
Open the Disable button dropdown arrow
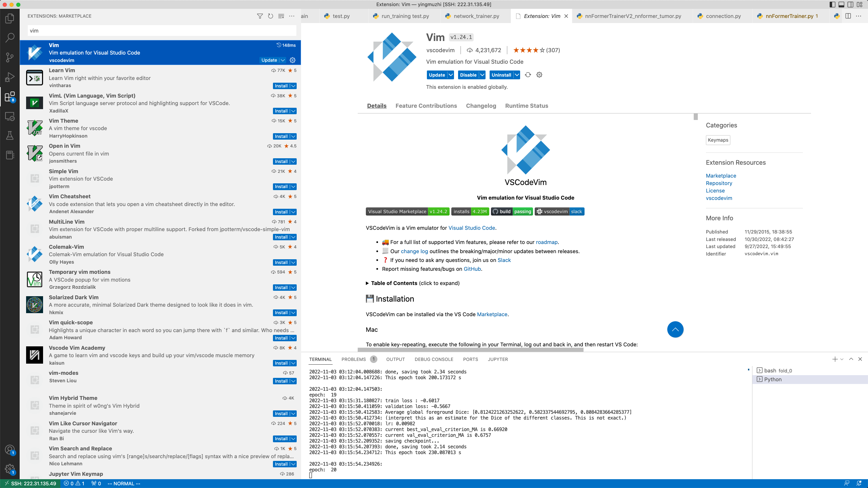[x=482, y=75]
